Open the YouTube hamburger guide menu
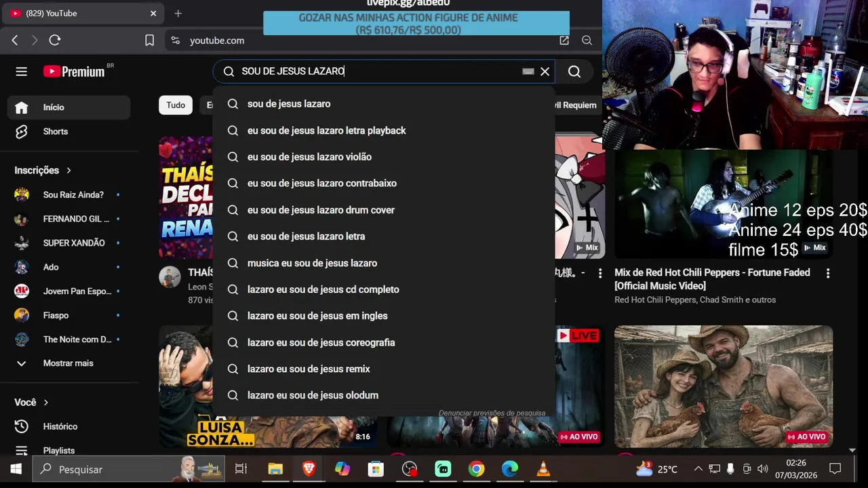Screen dimensions: 868x488 tap(22, 71)
